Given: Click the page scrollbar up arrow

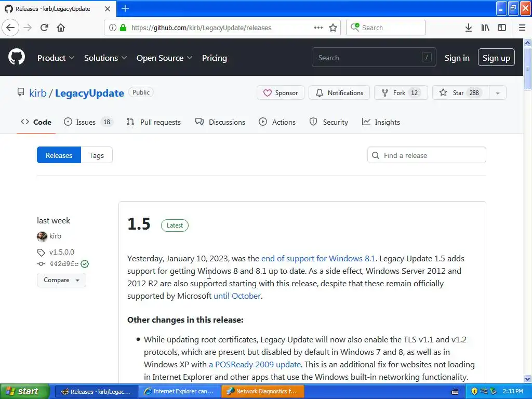Looking at the screenshot, I should click(527, 43).
